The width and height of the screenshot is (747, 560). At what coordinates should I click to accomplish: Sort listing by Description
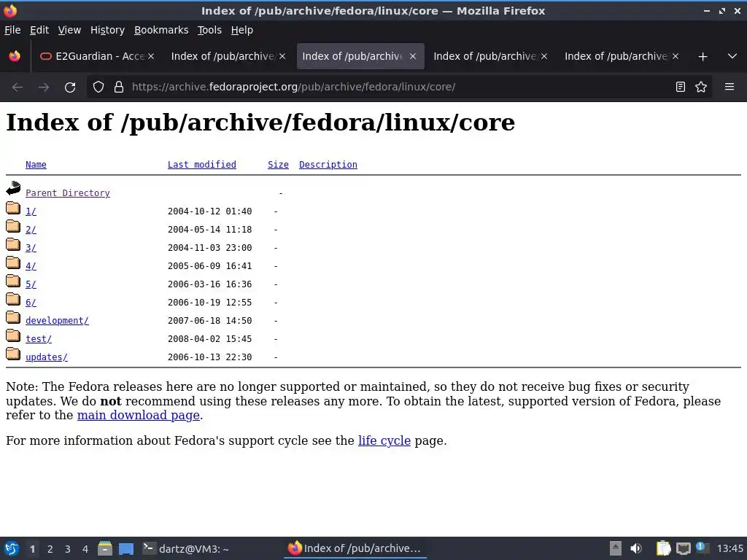point(328,164)
